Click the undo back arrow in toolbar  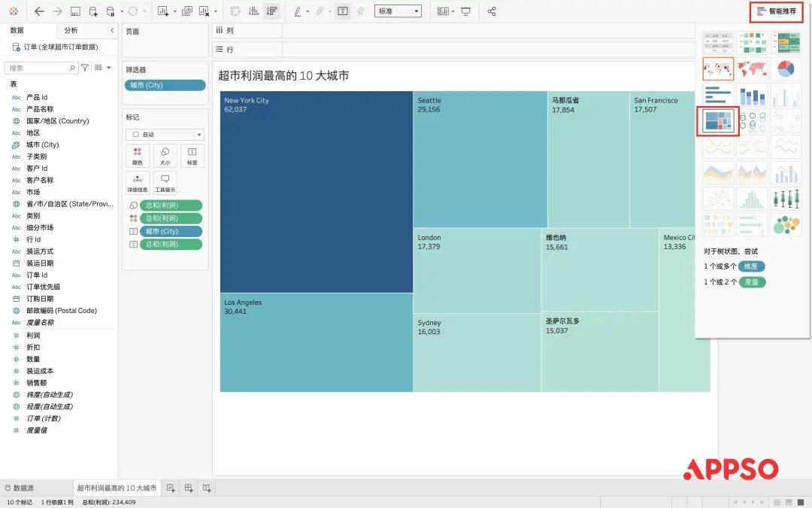(x=39, y=11)
